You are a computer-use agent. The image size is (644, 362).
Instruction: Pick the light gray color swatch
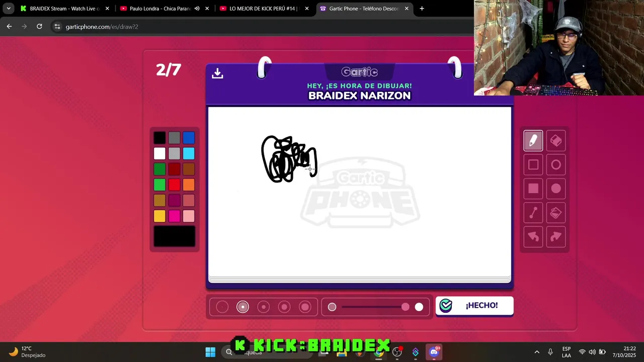(174, 153)
